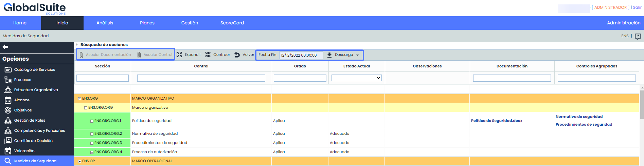Viewport: 644px width, 166px height.
Task: Click the Contraer toolbar icon
Action: coord(208,55)
